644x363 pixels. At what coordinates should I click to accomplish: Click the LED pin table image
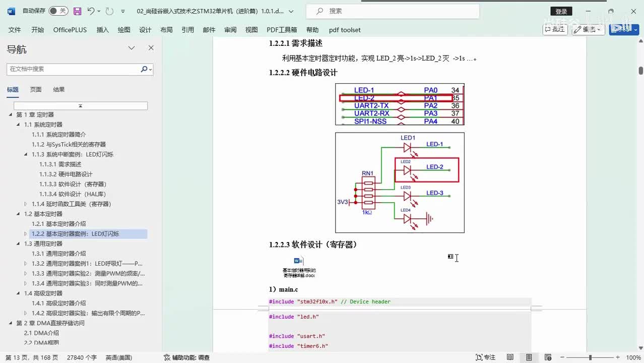(400, 104)
